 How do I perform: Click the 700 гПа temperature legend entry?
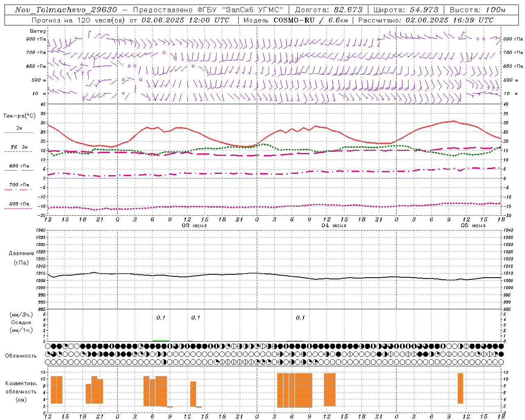click(19, 185)
